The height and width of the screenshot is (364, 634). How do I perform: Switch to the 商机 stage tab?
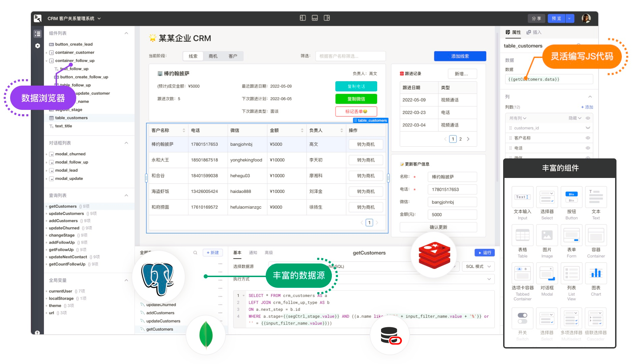tap(213, 56)
